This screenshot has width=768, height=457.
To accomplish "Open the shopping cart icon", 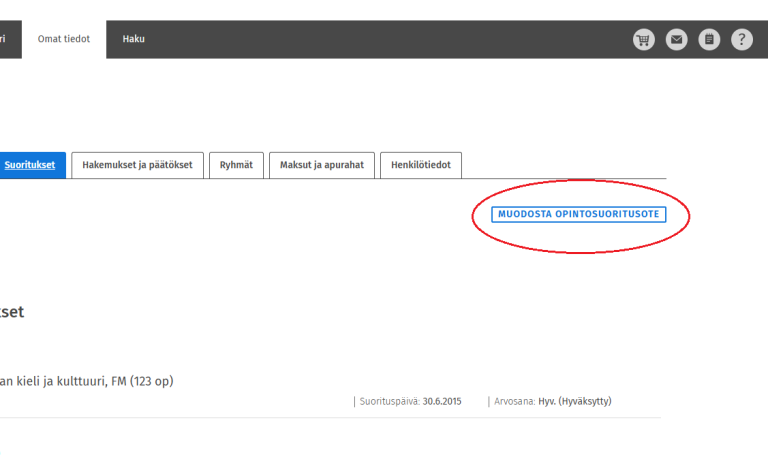I will (x=644, y=40).
